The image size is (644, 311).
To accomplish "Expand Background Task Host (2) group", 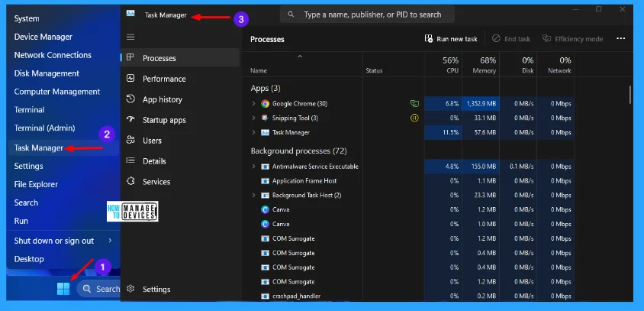I will click(x=253, y=195).
